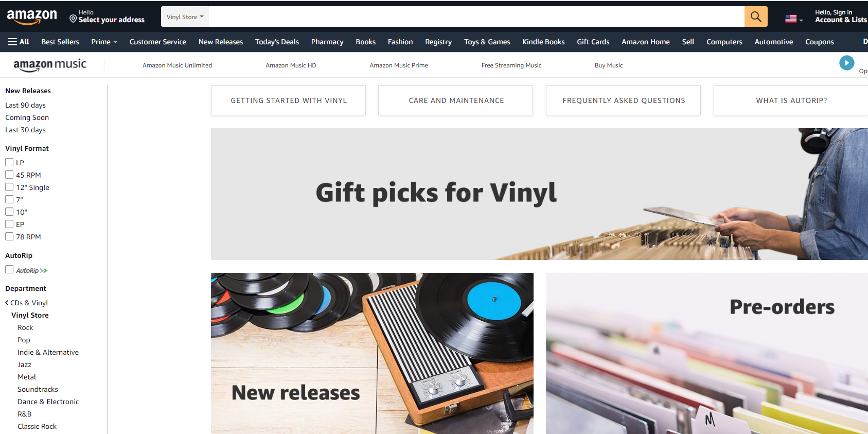Expand the Prime dropdown in navigation
868x434 pixels.
(104, 42)
